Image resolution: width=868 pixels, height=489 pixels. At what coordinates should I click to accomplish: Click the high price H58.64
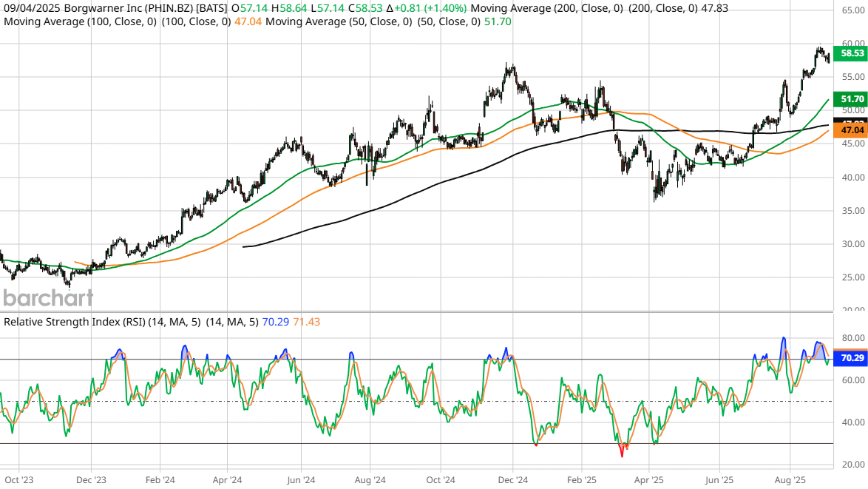289,8
